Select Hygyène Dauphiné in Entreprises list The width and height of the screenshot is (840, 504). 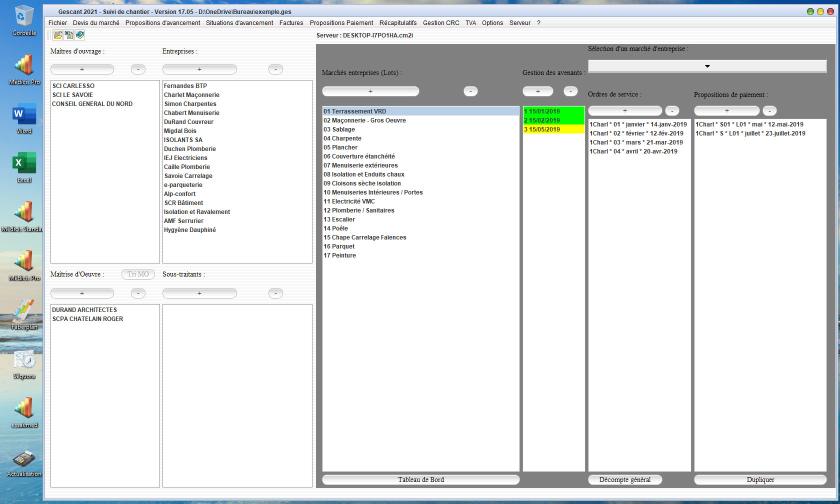pos(237,230)
